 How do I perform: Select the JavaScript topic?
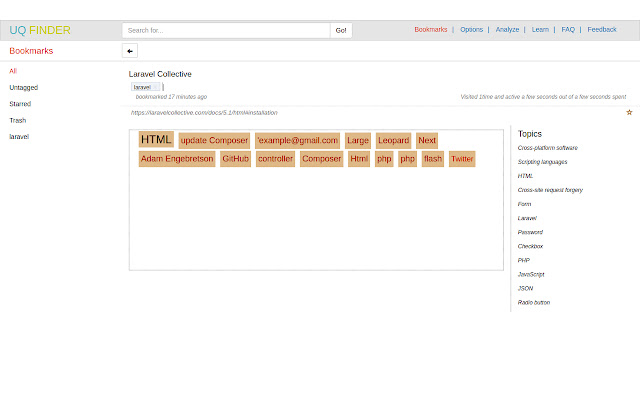pyautogui.click(x=531, y=275)
